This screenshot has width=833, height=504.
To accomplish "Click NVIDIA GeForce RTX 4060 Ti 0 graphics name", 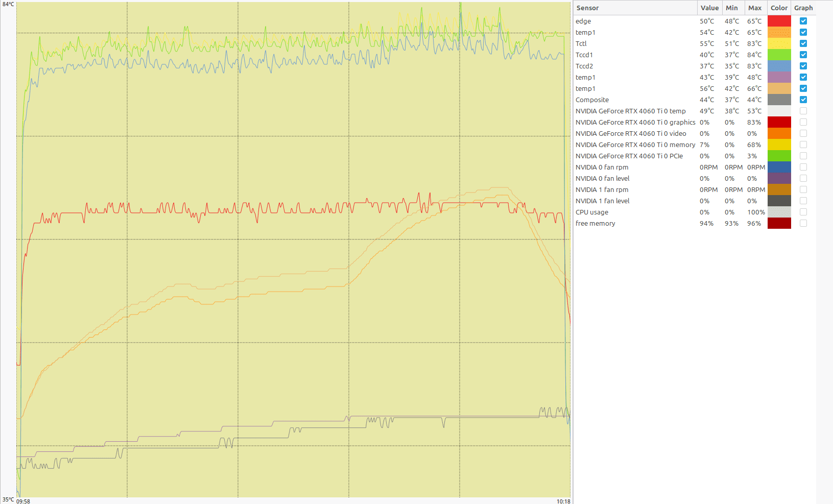I will 635,122.
